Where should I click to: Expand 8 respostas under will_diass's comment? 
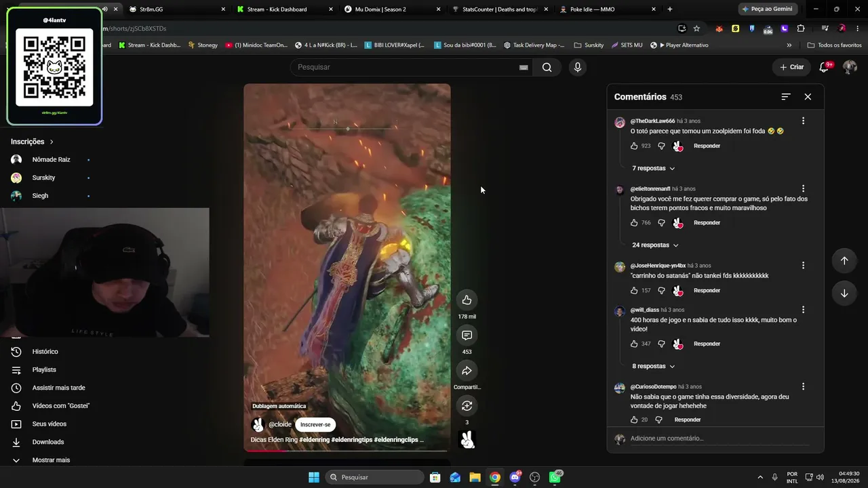pos(653,366)
